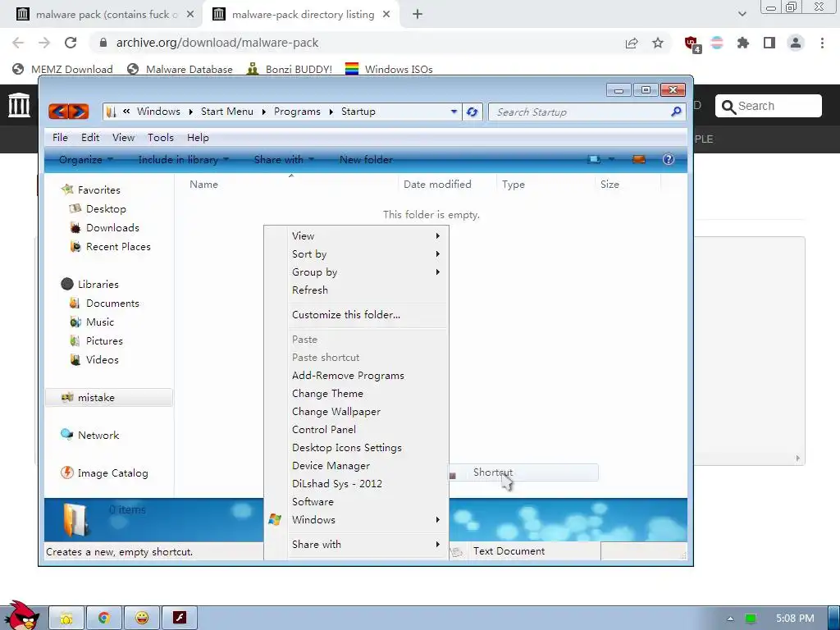The height and width of the screenshot is (630, 840).
Task: Open the Tools menu
Action: coord(161,138)
